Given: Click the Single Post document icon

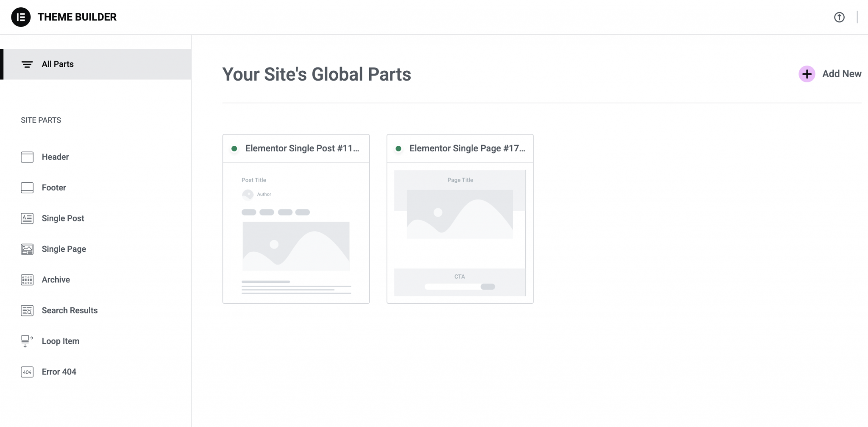Looking at the screenshot, I should 27,218.
